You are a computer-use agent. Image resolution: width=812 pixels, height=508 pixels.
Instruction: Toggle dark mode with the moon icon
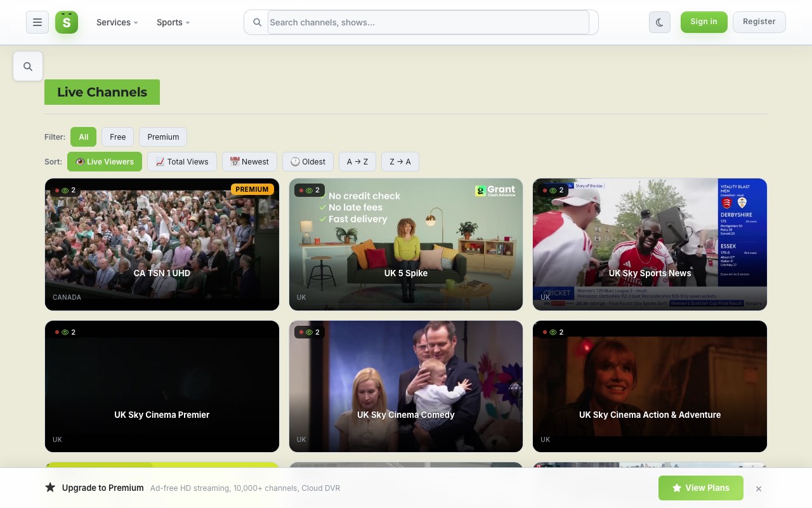pyautogui.click(x=660, y=22)
